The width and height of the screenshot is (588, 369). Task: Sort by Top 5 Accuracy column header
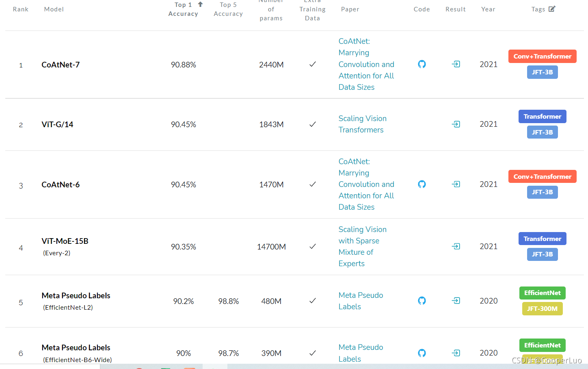tap(228, 9)
